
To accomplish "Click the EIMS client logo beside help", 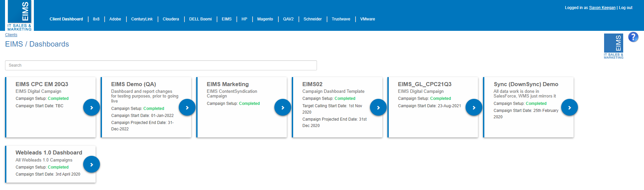I will coord(613,46).
